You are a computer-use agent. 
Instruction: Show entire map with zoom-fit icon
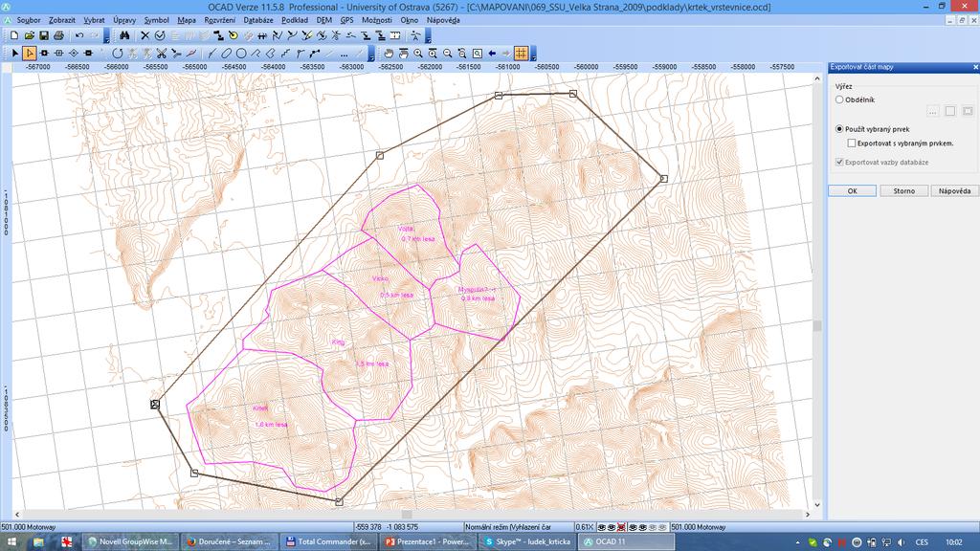(x=477, y=54)
